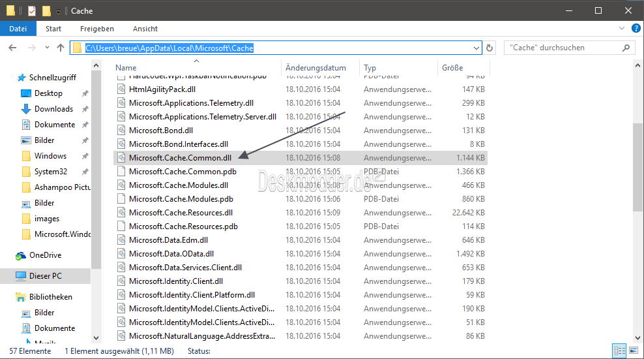Select Bibliotheken in the navigation pane

pyautogui.click(x=51, y=297)
